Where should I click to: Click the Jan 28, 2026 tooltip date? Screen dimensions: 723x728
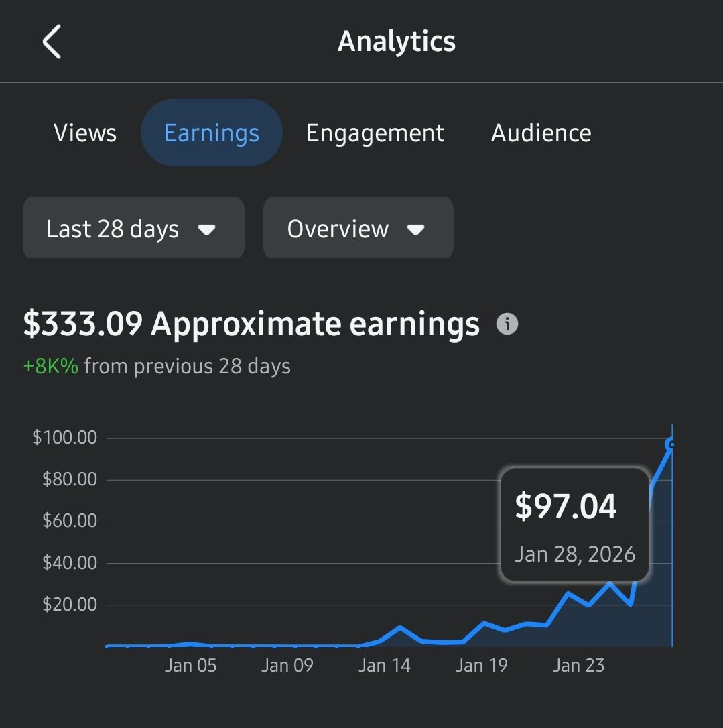pyautogui.click(x=574, y=554)
